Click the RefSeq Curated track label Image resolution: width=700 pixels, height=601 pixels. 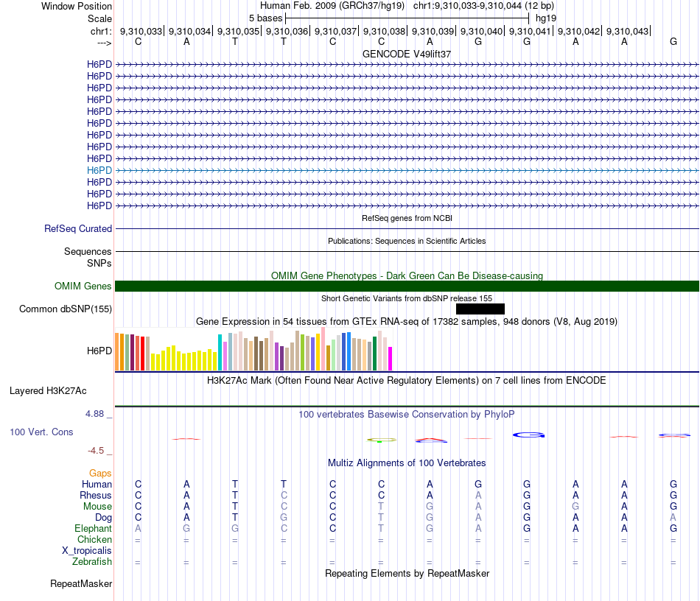point(77,228)
